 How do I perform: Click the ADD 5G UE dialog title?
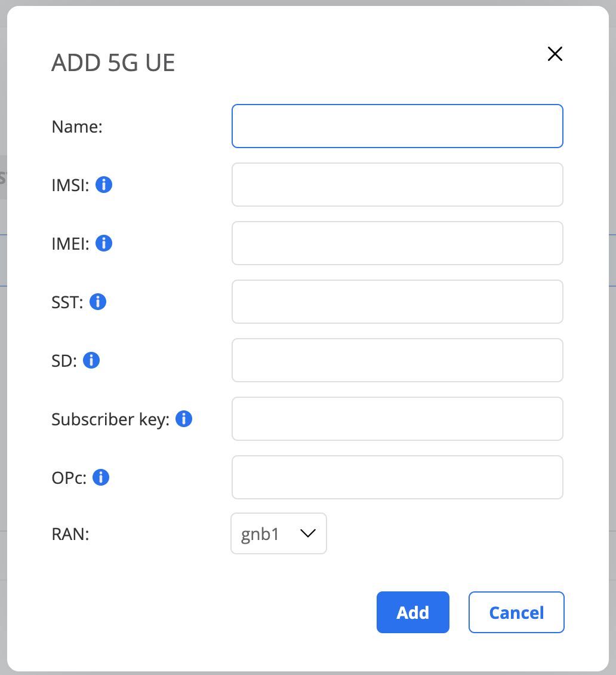tap(113, 63)
